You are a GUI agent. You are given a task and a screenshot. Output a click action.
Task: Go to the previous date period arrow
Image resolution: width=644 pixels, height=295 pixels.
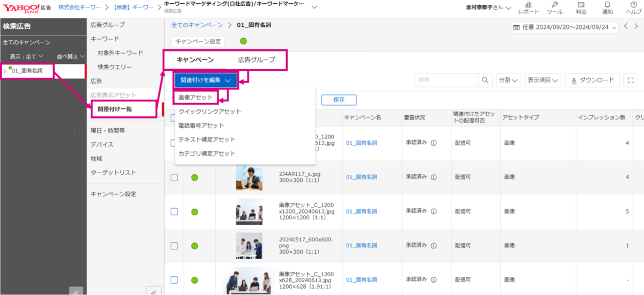(x=626, y=26)
